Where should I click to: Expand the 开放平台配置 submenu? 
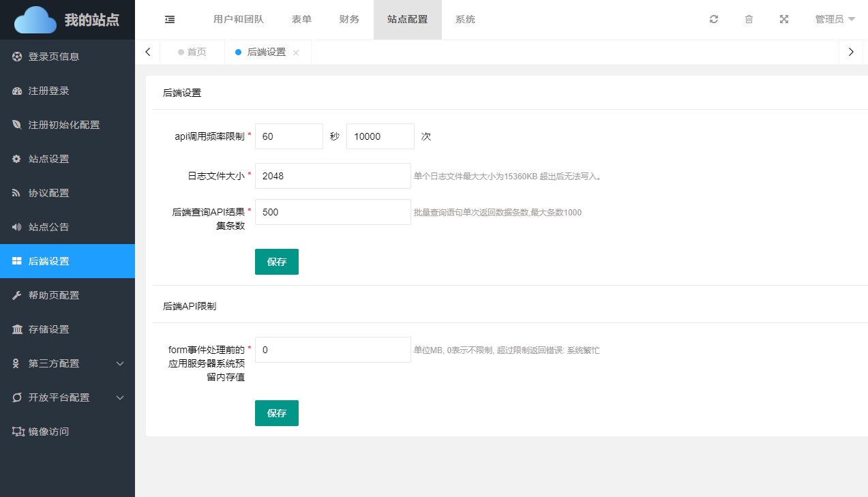point(67,397)
